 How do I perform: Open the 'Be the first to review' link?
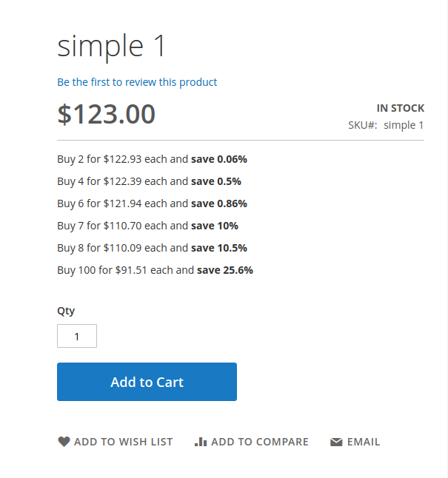click(x=137, y=82)
